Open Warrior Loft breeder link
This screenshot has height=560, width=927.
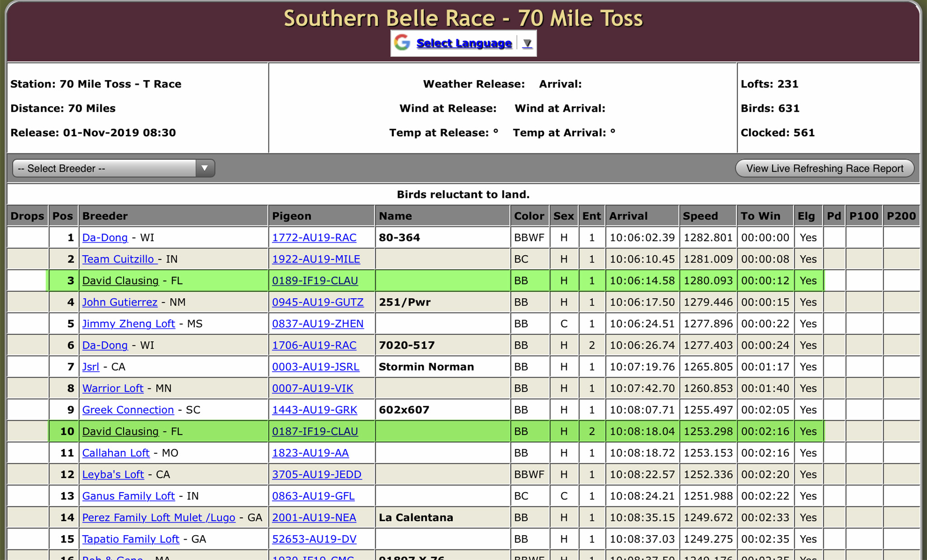[x=112, y=388]
